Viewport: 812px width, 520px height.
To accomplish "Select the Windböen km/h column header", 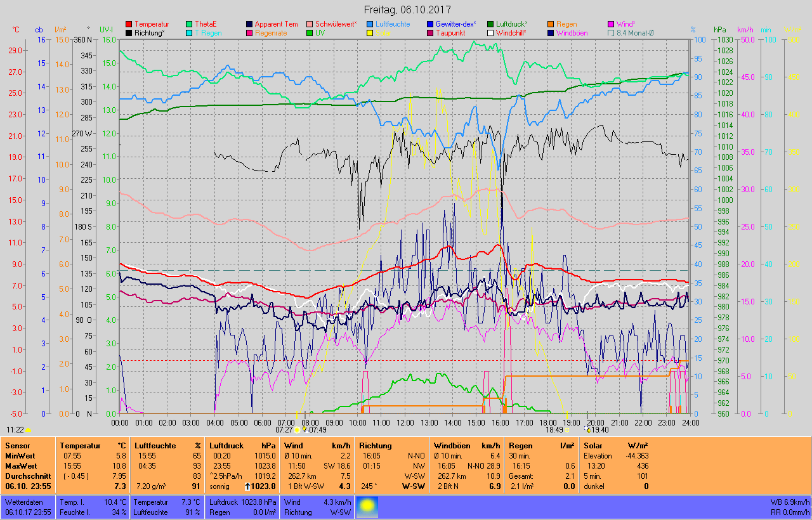I will [466, 446].
